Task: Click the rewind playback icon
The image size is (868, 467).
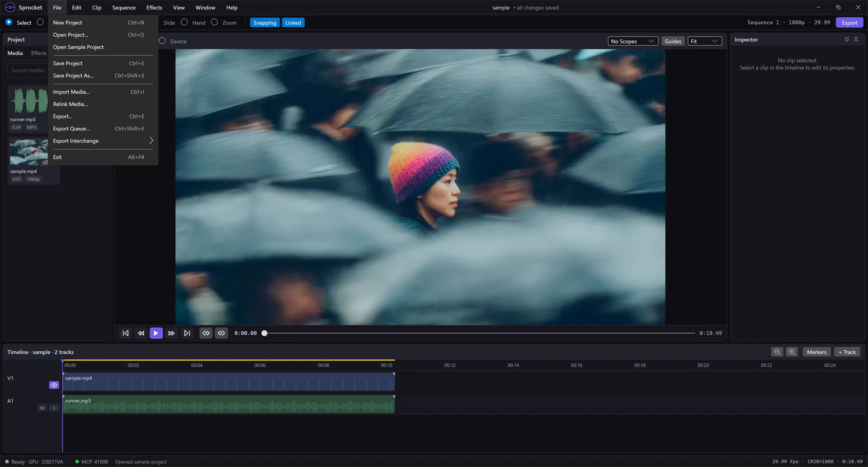Action: pos(141,333)
